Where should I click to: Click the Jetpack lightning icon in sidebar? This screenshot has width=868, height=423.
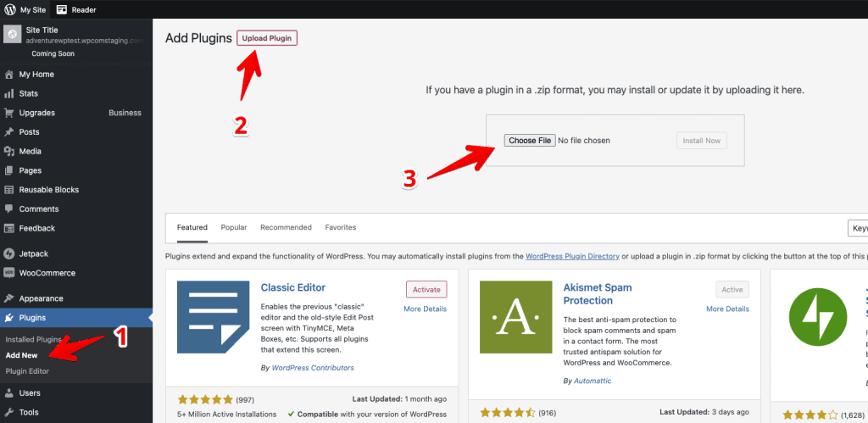coord(8,253)
